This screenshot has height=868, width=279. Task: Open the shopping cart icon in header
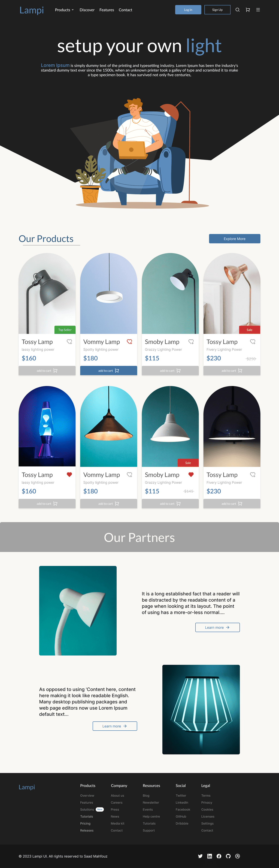(x=248, y=10)
